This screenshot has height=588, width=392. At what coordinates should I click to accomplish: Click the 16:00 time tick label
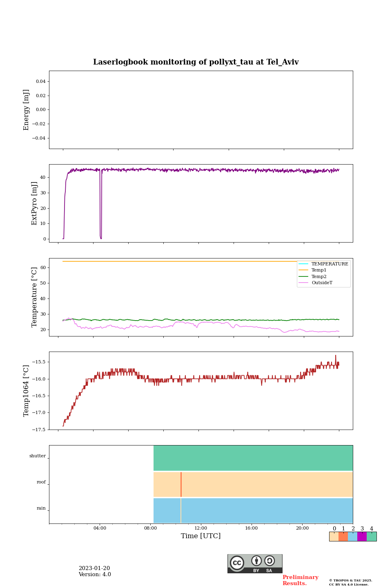click(x=252, y=528)
